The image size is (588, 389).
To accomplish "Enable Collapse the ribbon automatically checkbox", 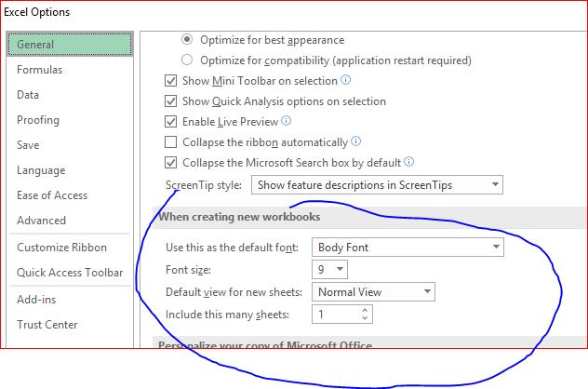I will (x=170, y=142).
